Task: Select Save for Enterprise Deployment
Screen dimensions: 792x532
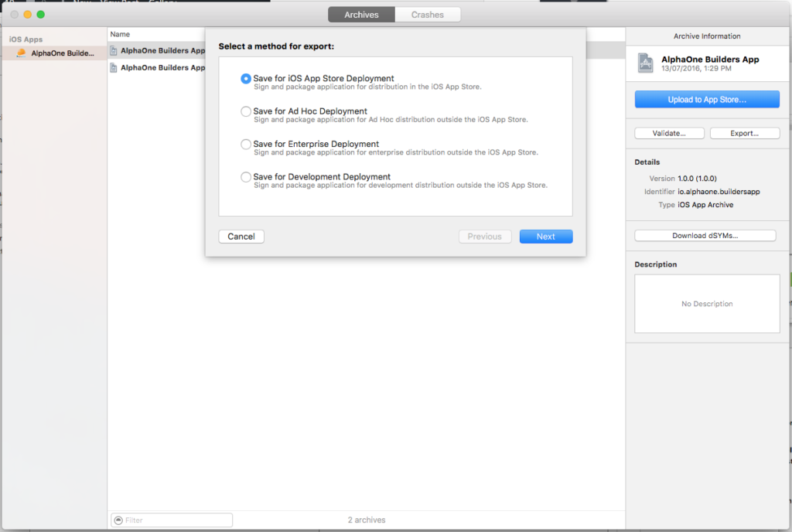Action: point(245,145)
